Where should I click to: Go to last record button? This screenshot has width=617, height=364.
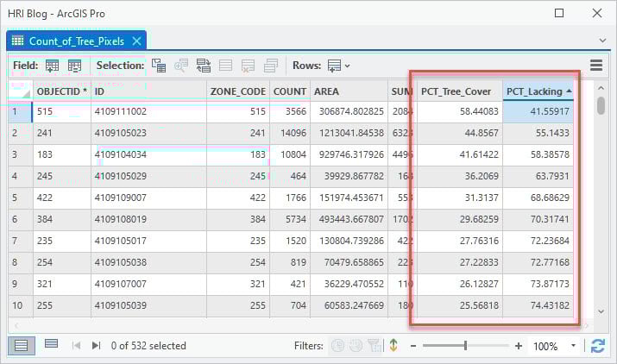(x=97, y=346)
